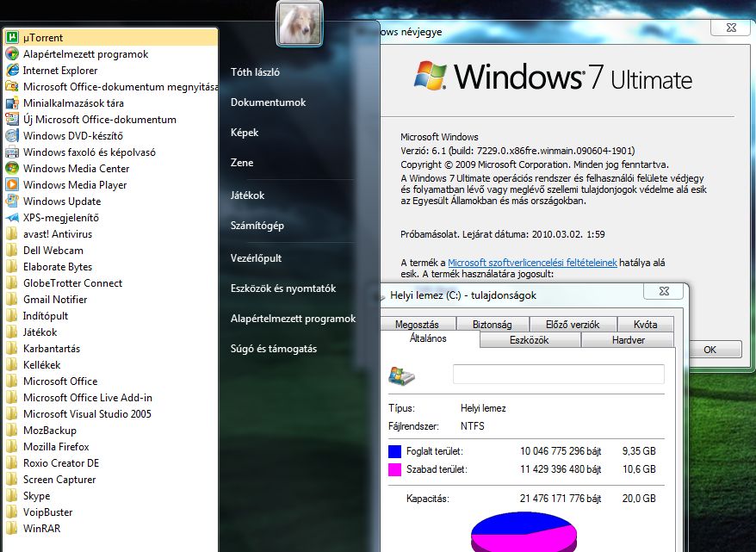Open Számítógép from the Start menu
The height and width of the screenshot is (552, 756).
tap(257, 226)
